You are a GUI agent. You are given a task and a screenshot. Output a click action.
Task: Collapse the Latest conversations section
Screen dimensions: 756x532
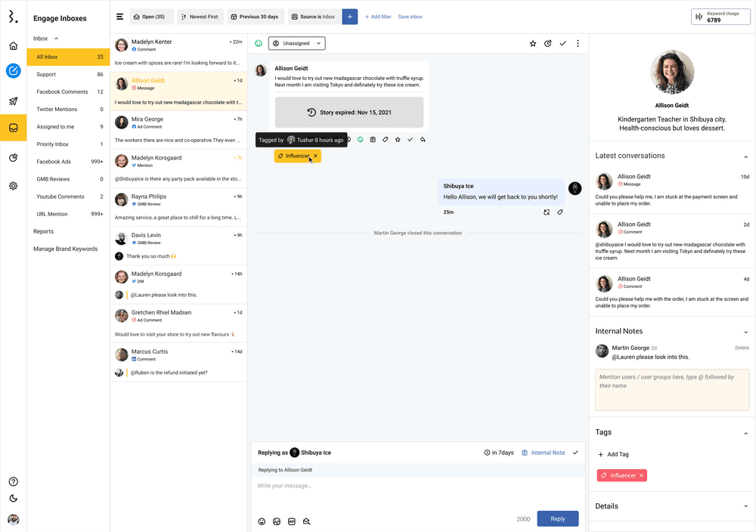pyautogui.click(x=745, y=156)
